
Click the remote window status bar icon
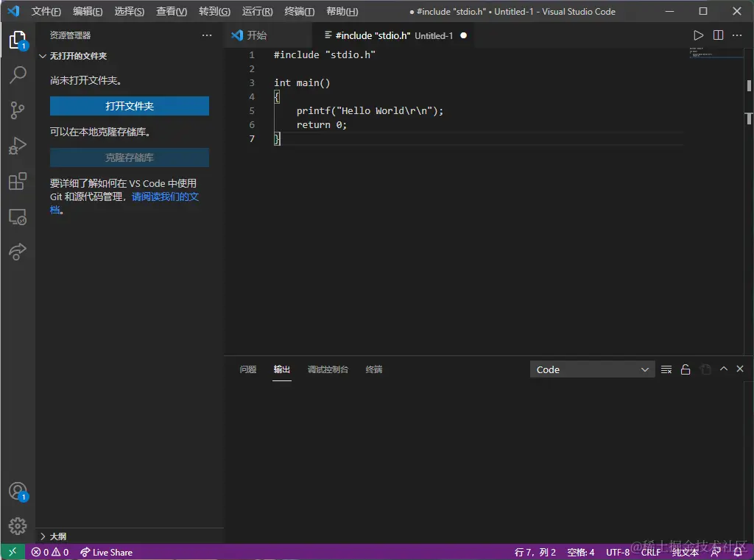click(13, 552)
